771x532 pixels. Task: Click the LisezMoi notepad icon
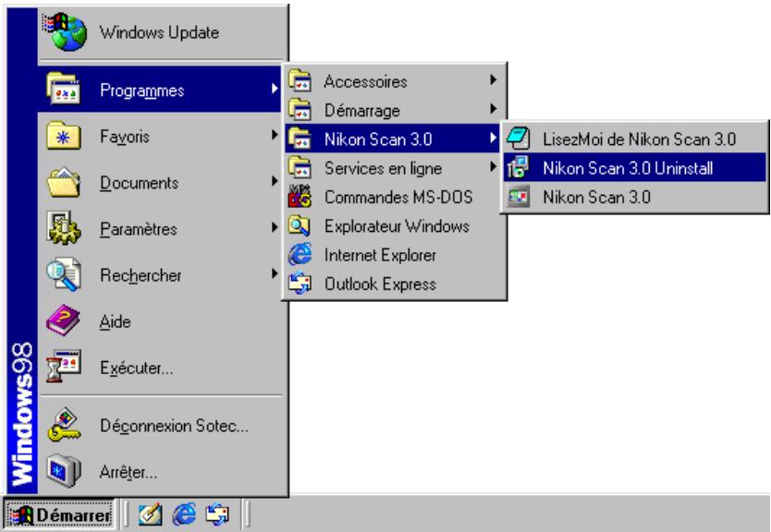click(x=519, y=138)
